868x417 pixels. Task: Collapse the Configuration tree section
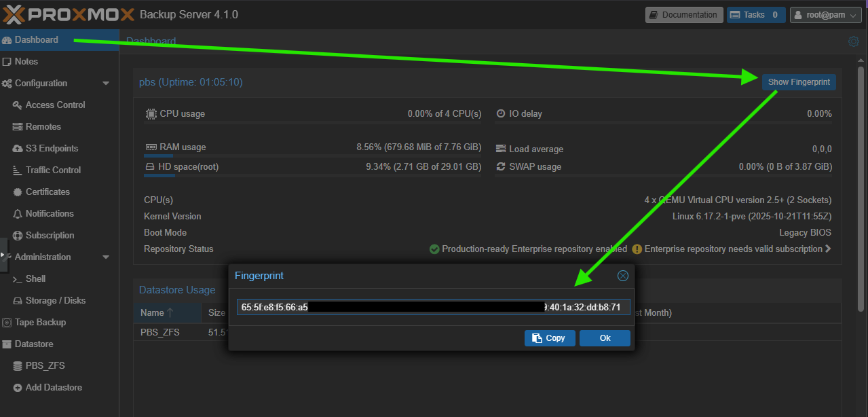click(x=106, y=84)
